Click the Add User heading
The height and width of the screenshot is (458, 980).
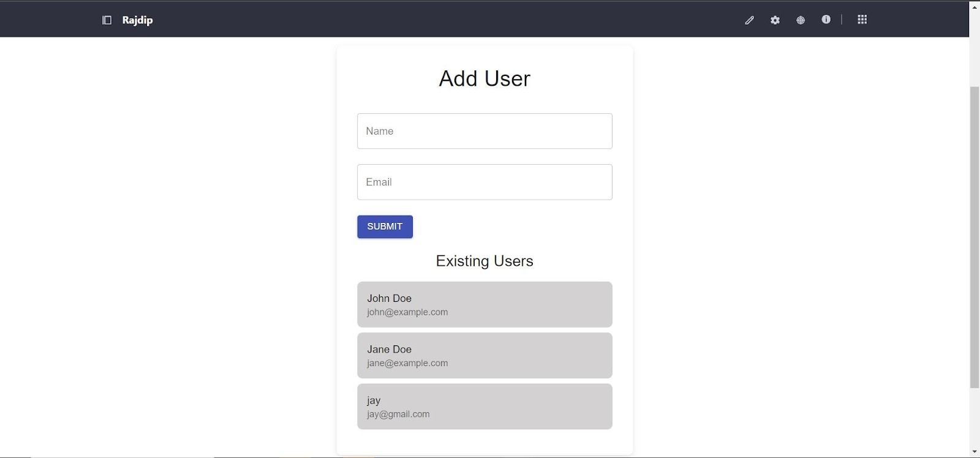[484, 78]
